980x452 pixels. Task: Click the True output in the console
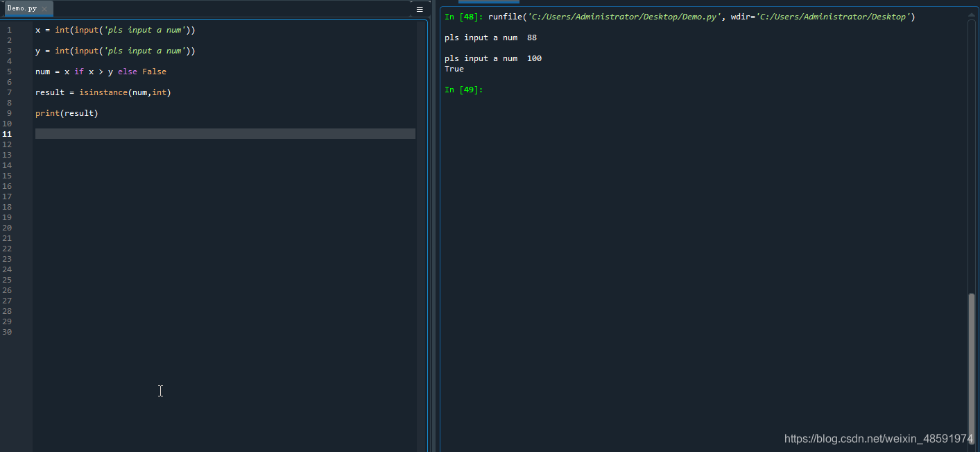[x=454, y=69]
